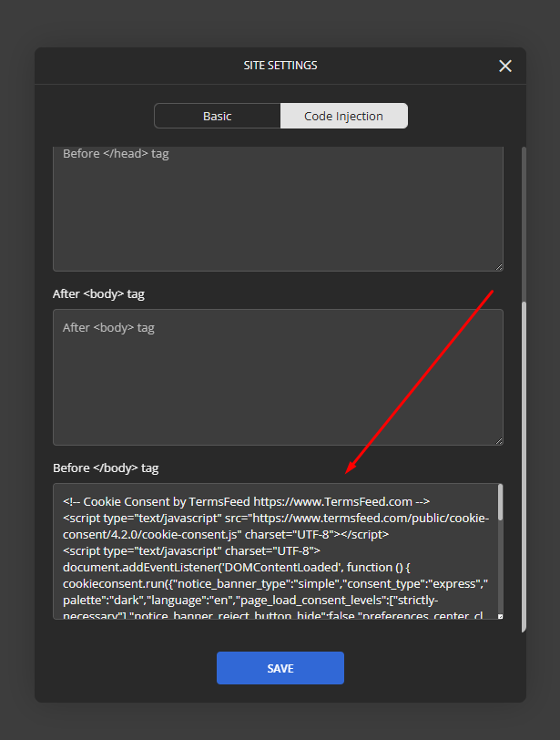Image resolution: width=560 pixels, height=740 pixels.
Task: Click the cookieconsent.run code line
Action: [x=275, y=584]
